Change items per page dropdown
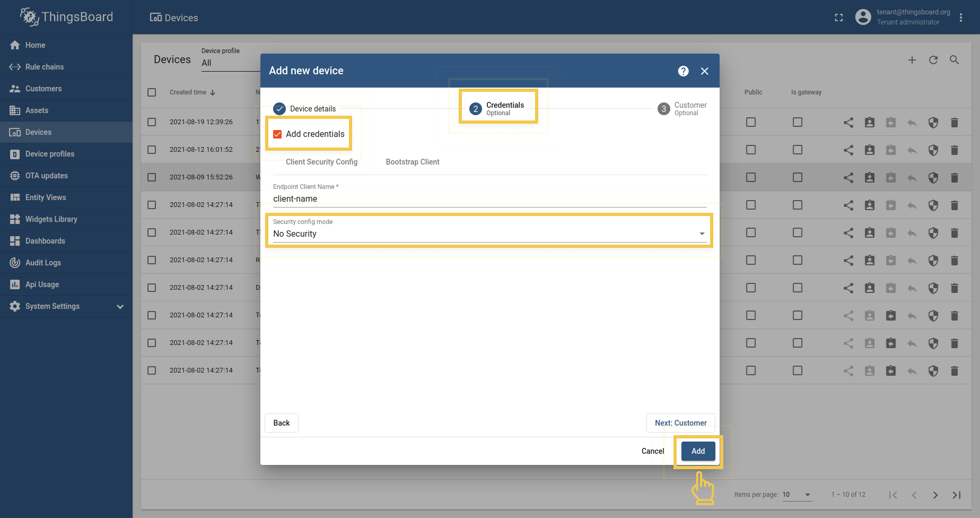The width and height of the screenshot is (980, 518). click(797, 495)
